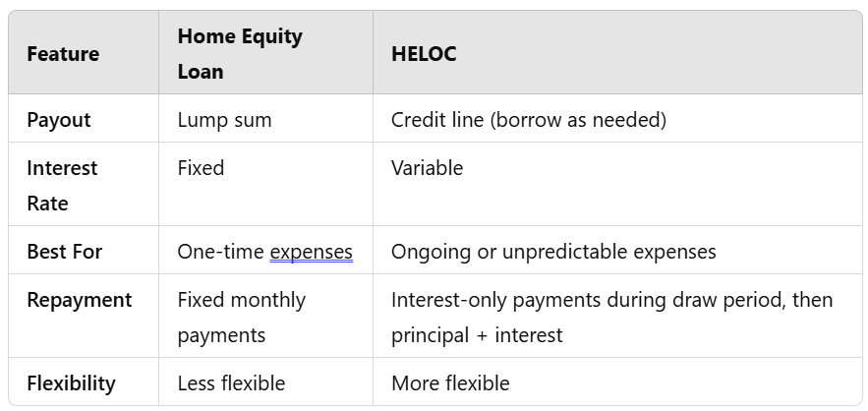Click 'Ongoing or unpredictable expenses' cell
868x411 pixels.
point(553,252)
